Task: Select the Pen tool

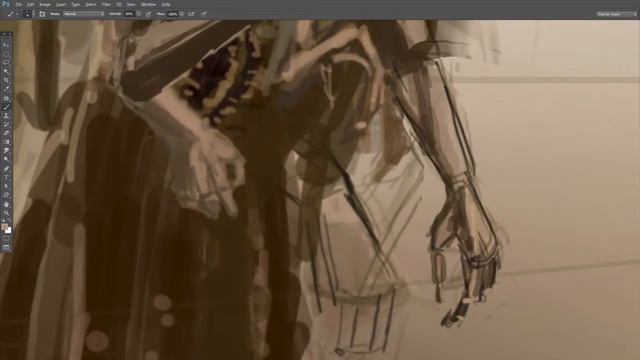Action: pos(6,169)
